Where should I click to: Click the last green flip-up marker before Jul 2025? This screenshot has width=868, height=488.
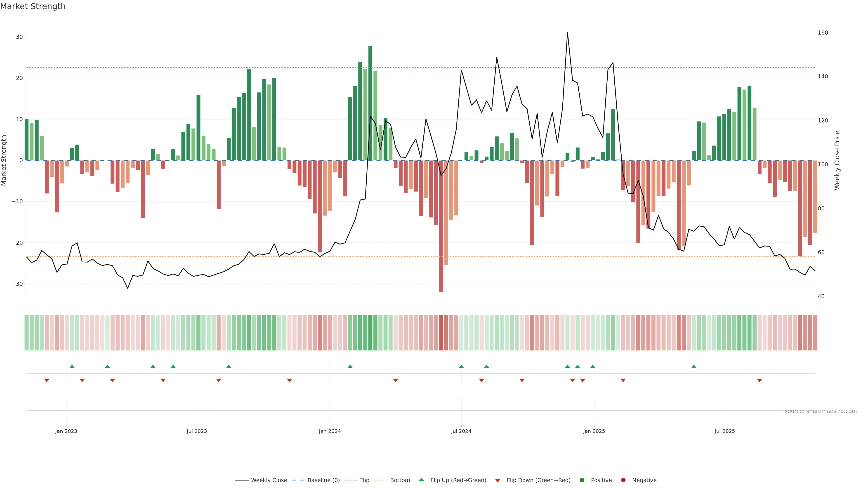694,366
